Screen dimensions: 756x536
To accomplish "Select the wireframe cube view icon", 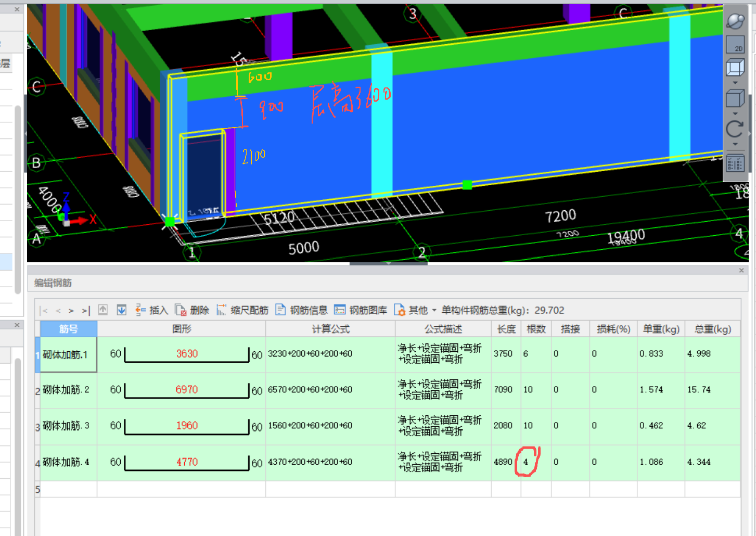I will click(735, 68).
